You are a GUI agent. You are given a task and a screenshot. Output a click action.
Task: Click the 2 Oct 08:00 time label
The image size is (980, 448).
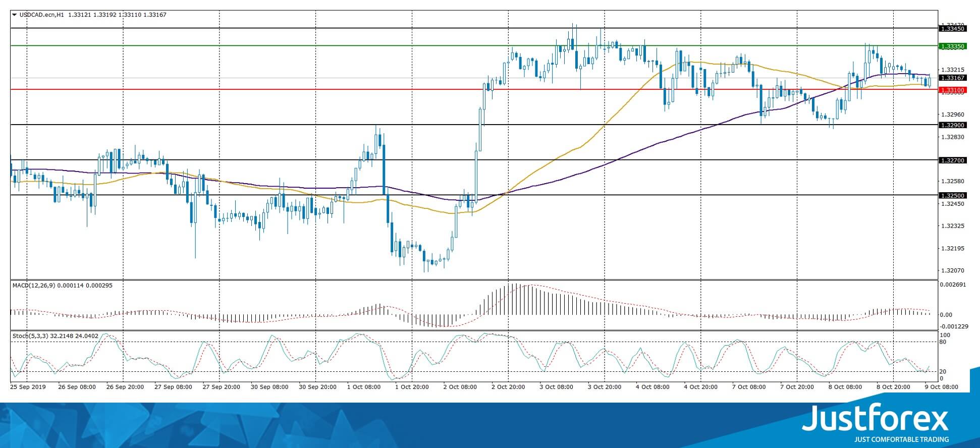click(x=460, y=387)
